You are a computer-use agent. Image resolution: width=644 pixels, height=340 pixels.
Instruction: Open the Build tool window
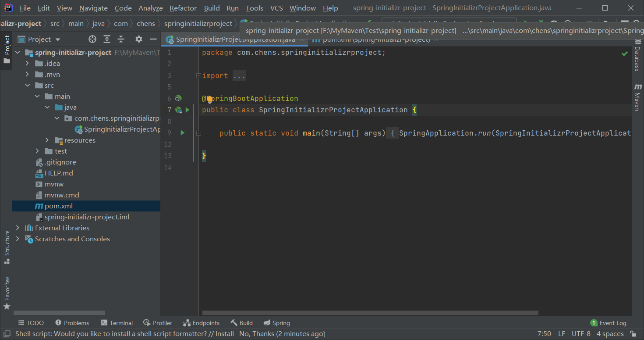coord(241,323)
